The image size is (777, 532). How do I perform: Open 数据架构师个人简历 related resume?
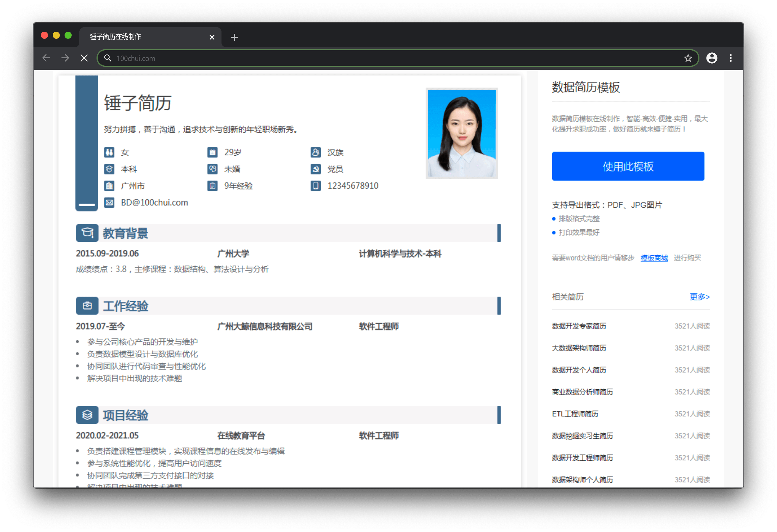[582, 480]
